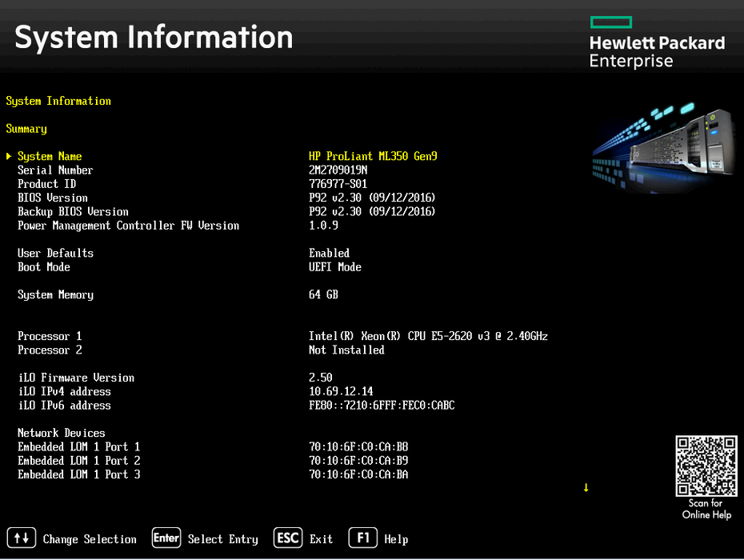744x560 pixels.
Task: Click the Boot Mode label
Action: click(44, 266)
